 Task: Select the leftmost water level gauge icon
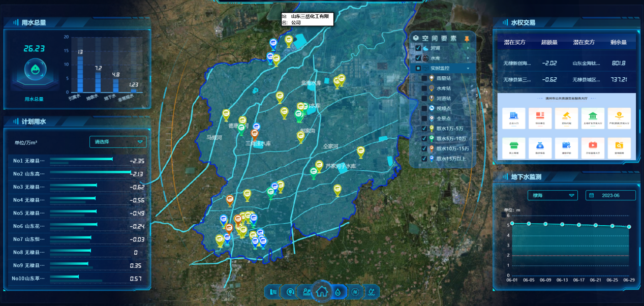273,292
